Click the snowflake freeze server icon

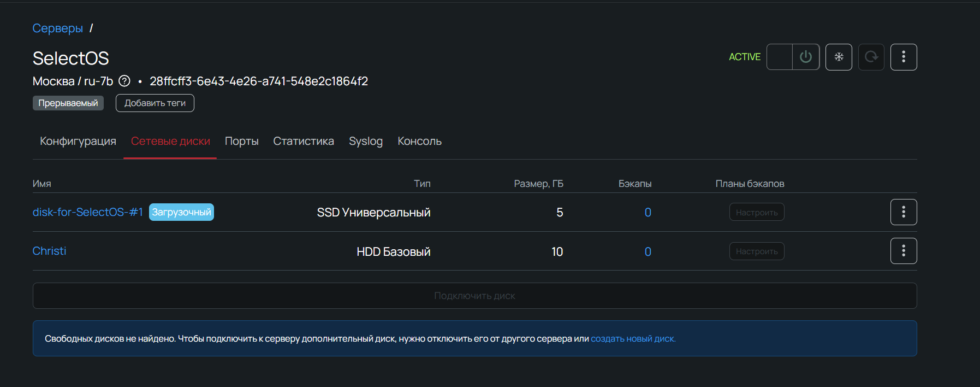pyautogui.click(x=839, y=57)
